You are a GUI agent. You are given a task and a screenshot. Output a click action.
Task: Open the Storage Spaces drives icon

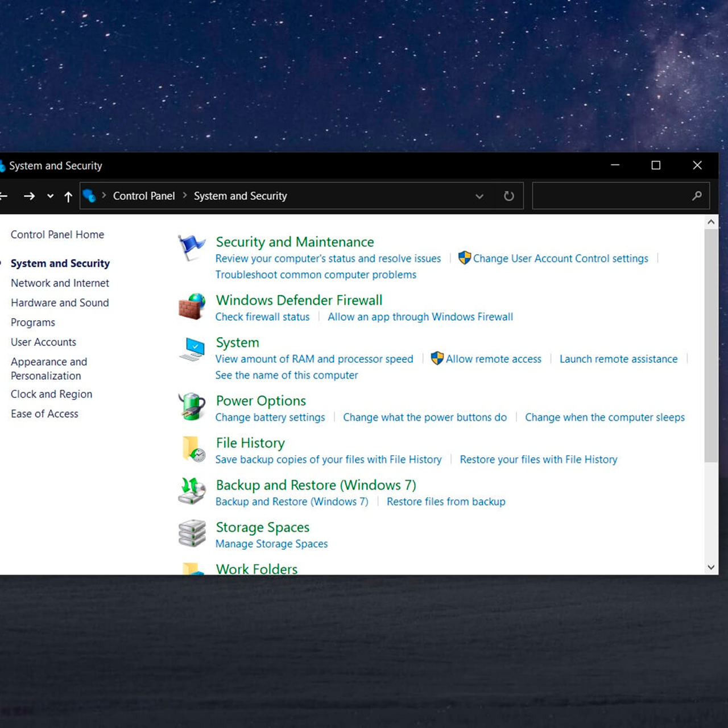click(x=192, y=533)
